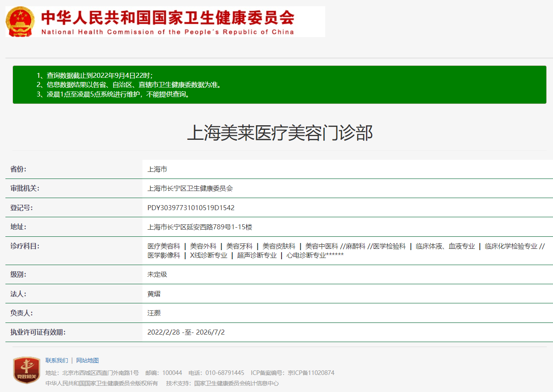553x392 pixels.
Task: Click the 美容皮肤科 department entry
Action: click(279, 246)
